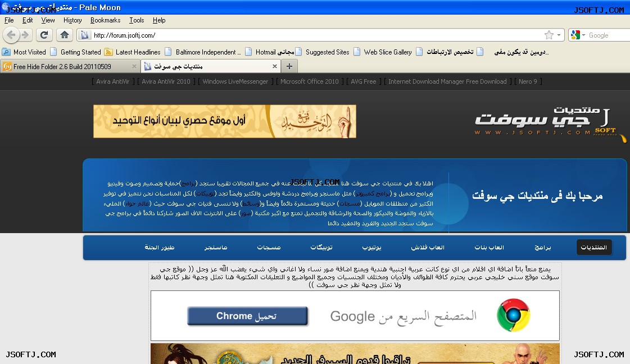The image size is (630, 364).
Task: Open the File menu
Action: [9, 20]
